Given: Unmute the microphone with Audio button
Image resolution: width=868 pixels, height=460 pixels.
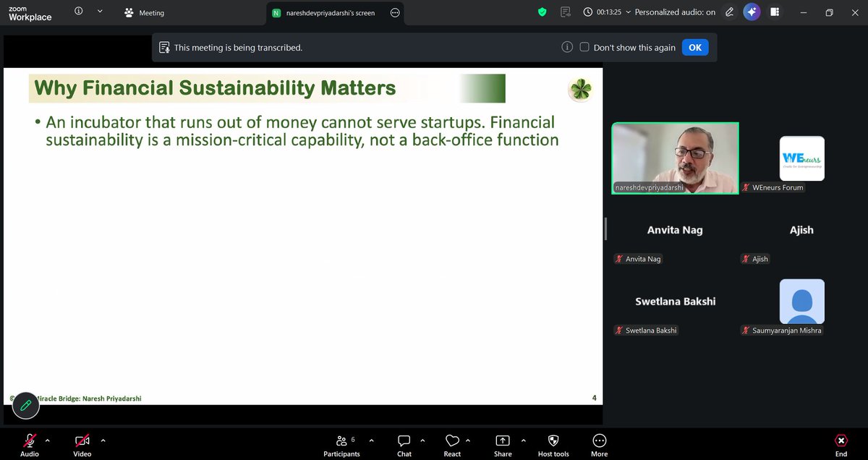Looking at the screenshot, I should (30, 445).
